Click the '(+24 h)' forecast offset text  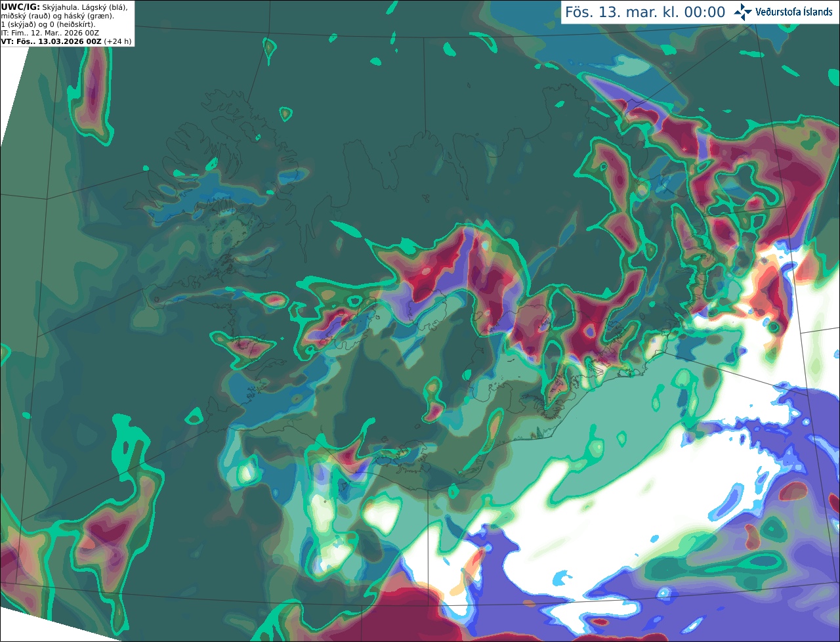click(x=117, y=41)
